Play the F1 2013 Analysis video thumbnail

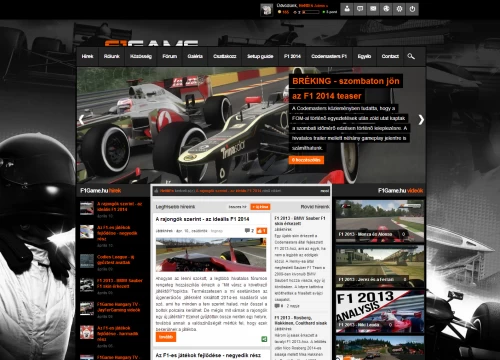click(x=380, y=311)
